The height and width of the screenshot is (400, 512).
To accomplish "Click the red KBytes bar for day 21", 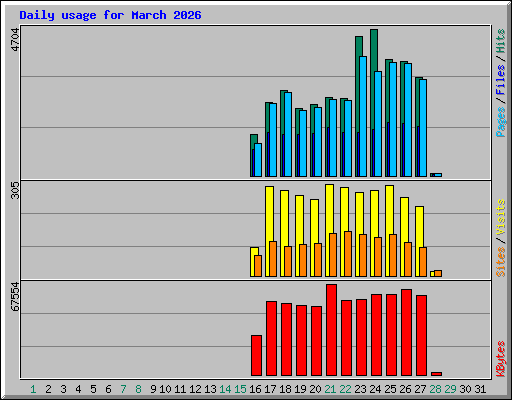I will pos(331,330).
